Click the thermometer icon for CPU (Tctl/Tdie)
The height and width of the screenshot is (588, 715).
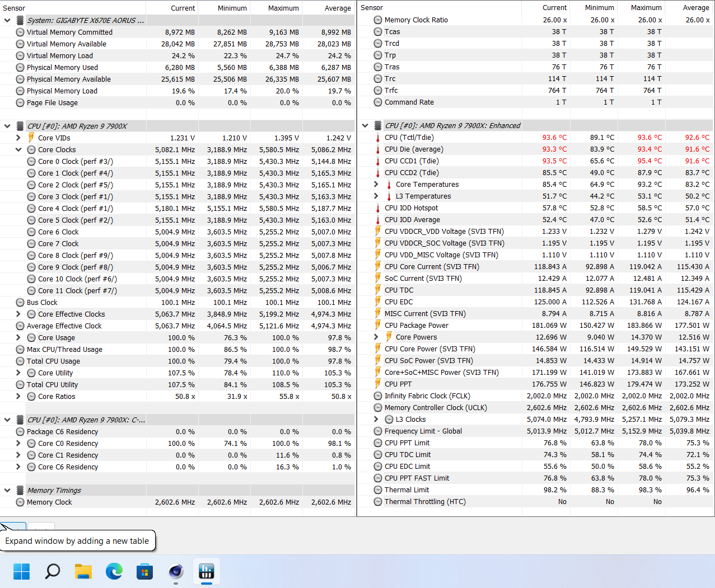(378, 137)
